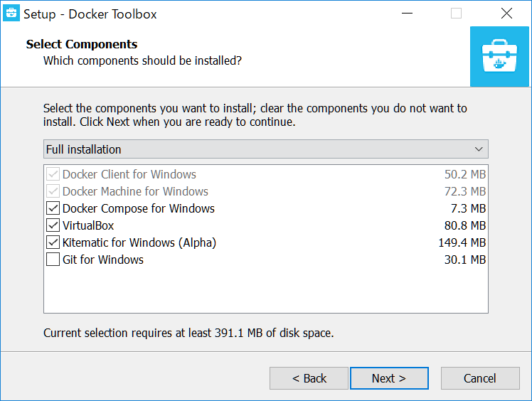
Task: Cancel the Docker Toolbox setup
Action: tap(479, 378)
